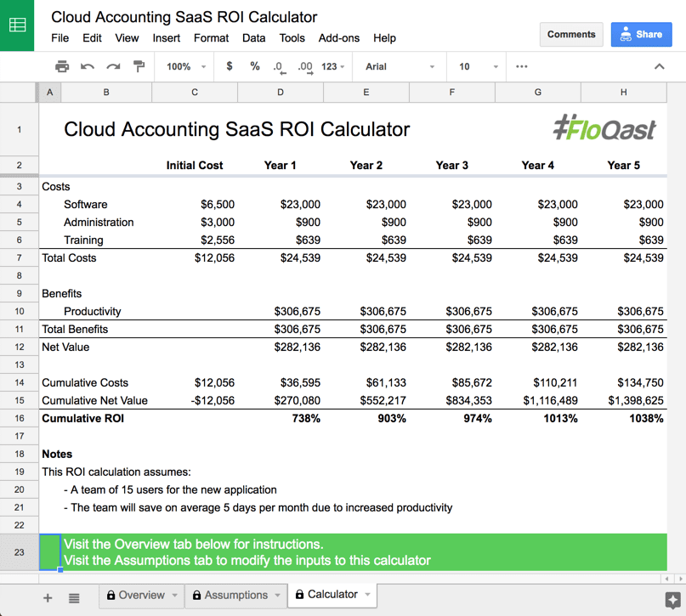Select the Year 2 header cell

pyautogui.click(x=366, y=165)
